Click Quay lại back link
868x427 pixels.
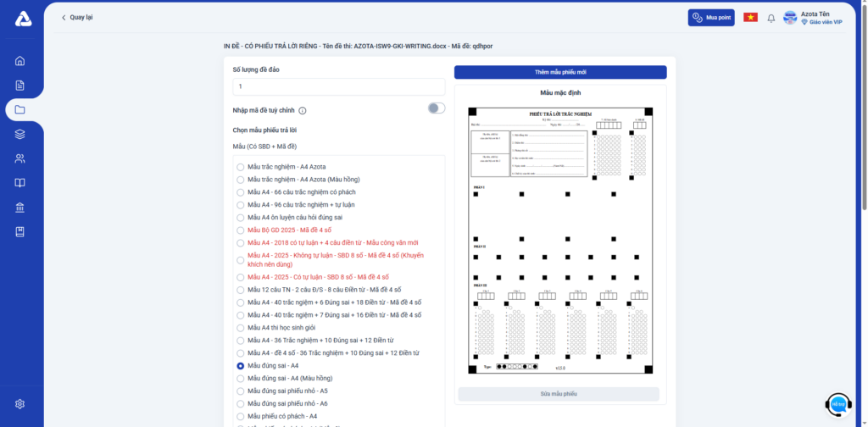(x=79, y=17)
